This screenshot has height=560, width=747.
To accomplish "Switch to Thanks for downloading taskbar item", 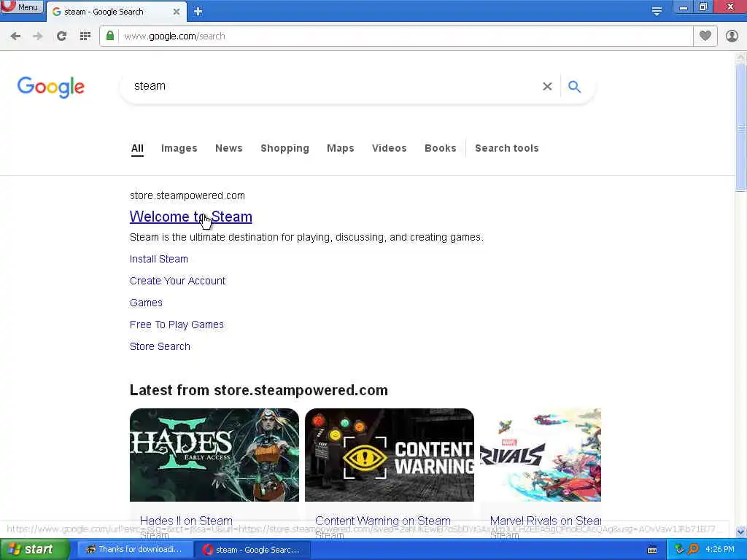I will [x=135, y=550].
